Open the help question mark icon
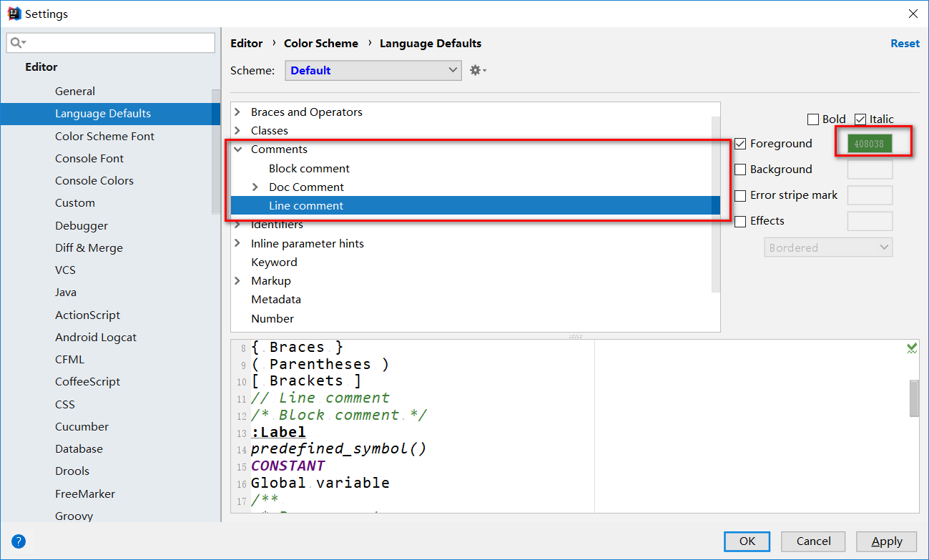 [x=19, y=541]
